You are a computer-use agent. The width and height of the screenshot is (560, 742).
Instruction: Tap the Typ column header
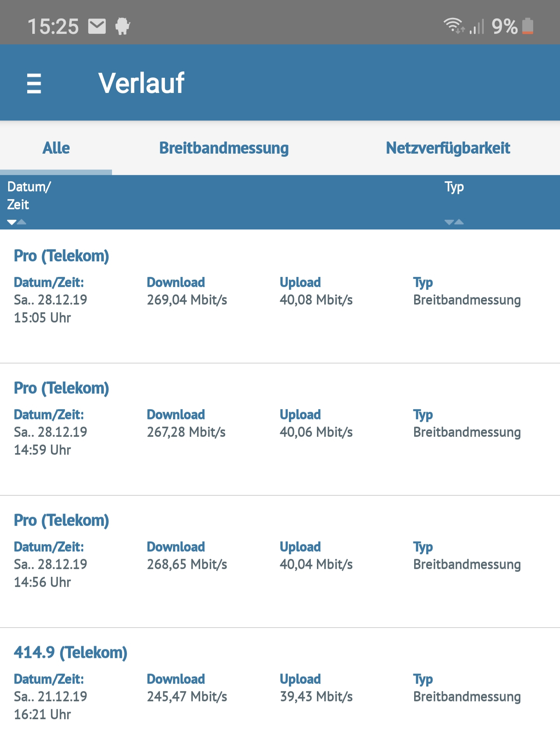coord(454,187)
